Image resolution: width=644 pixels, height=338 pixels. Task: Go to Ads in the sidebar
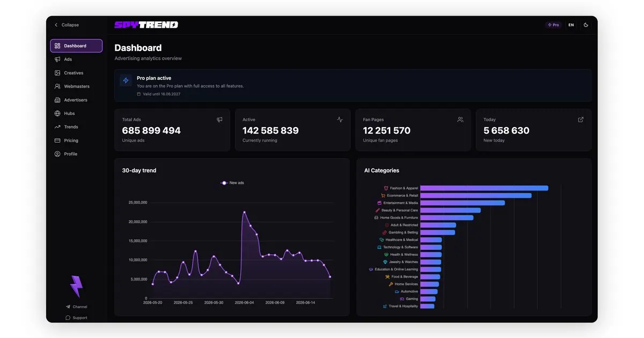[76, 59]
